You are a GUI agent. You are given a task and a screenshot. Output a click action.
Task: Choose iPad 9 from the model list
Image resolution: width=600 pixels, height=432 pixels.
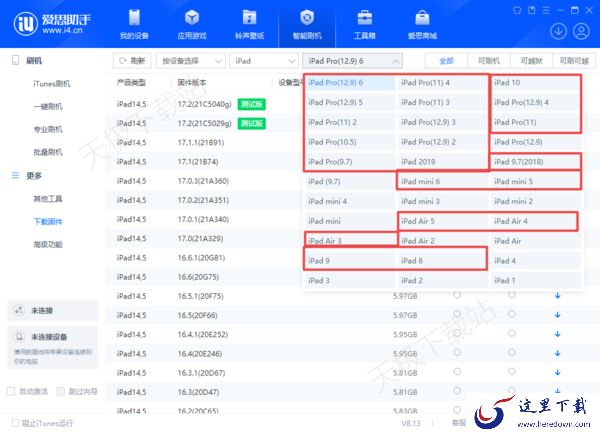click(x=349, y=261)
